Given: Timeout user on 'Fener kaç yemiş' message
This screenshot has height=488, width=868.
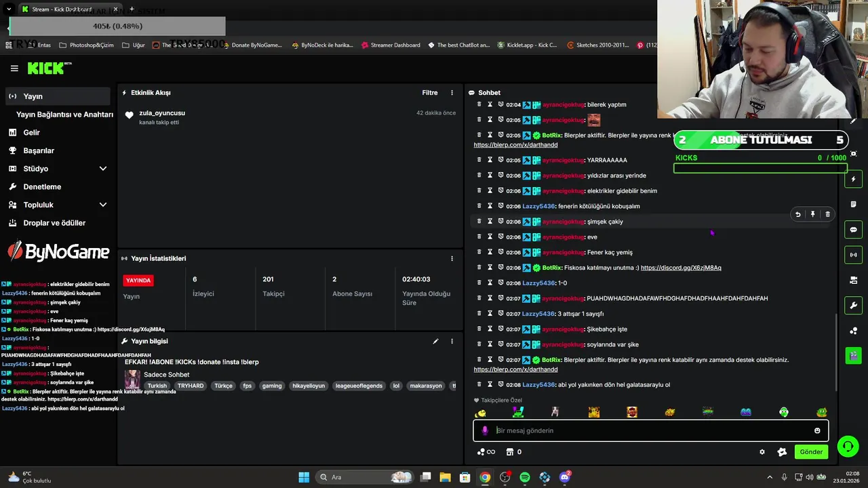Looking at the screenshot, I should tap(490, 252).
